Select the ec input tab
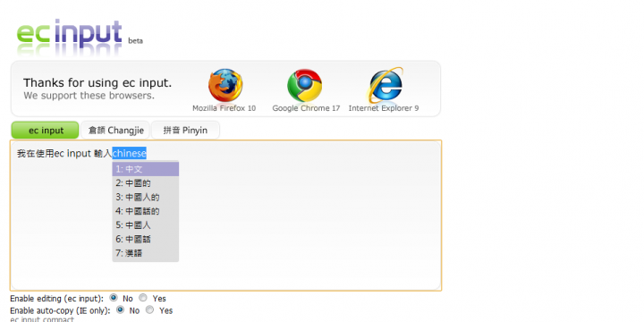 pyautogui.click(x=45, y=131)
